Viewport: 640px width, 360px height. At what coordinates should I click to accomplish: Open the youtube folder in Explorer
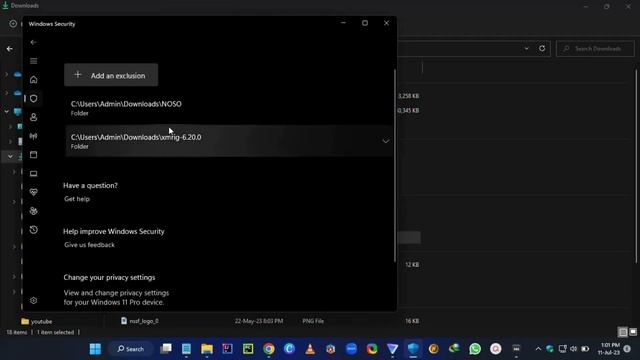tap(37, 322)
